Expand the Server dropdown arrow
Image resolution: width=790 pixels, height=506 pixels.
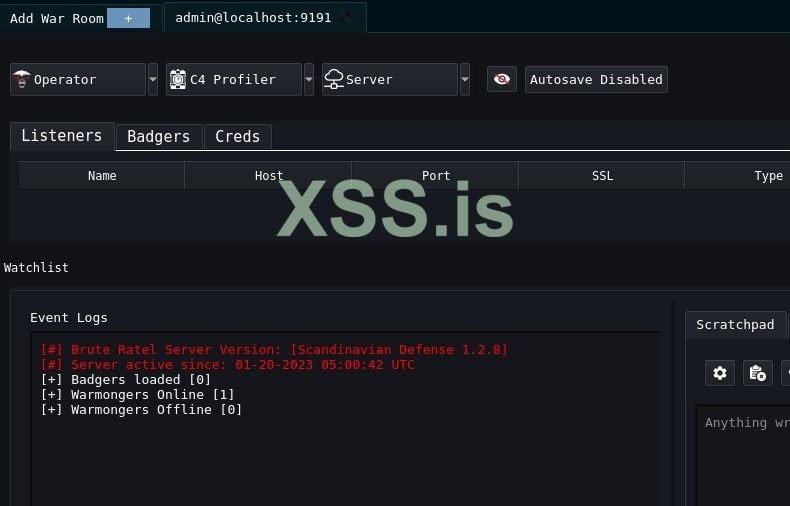click(x=465, y=80)
